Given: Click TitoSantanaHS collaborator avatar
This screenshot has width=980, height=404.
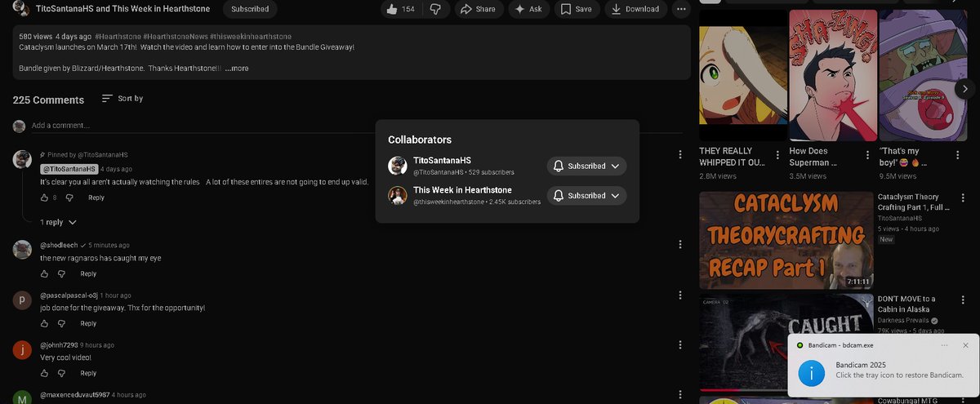Looking at the screenshot, I should point(398,166).
